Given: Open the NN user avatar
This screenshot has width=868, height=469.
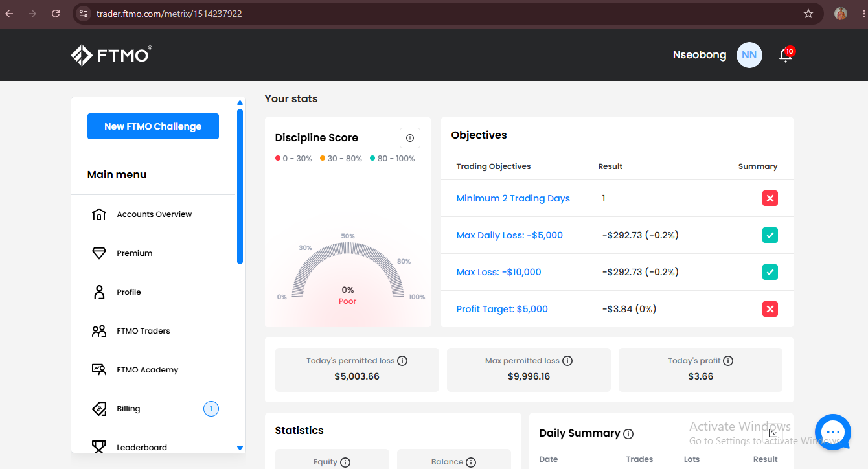Looking at the screenshot, I should click(749, 55).
